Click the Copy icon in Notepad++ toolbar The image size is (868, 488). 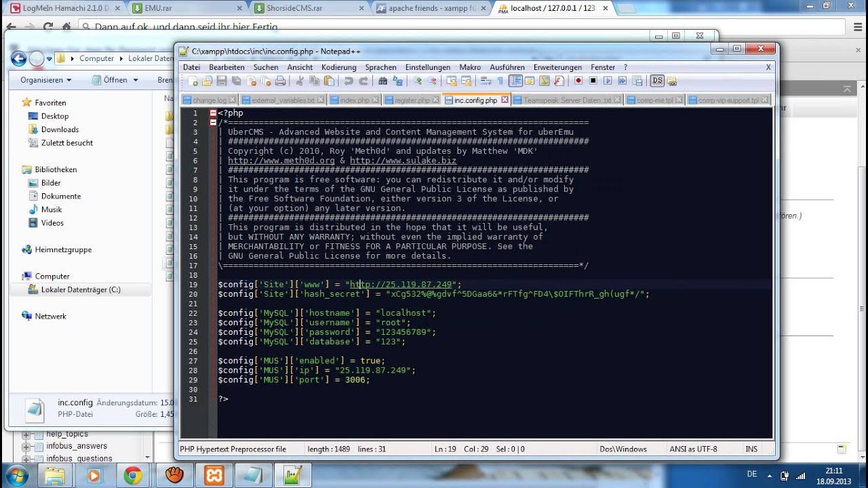[x=314, y=81]
